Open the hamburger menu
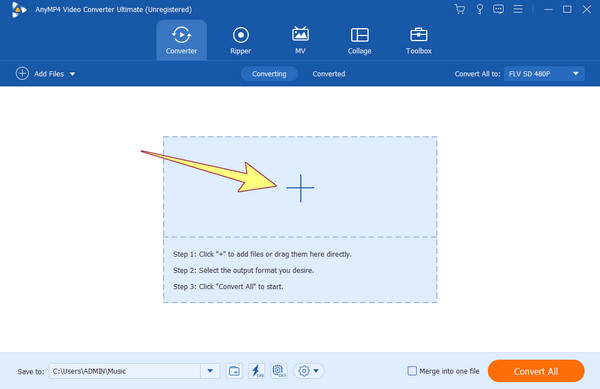 point(518,9)
